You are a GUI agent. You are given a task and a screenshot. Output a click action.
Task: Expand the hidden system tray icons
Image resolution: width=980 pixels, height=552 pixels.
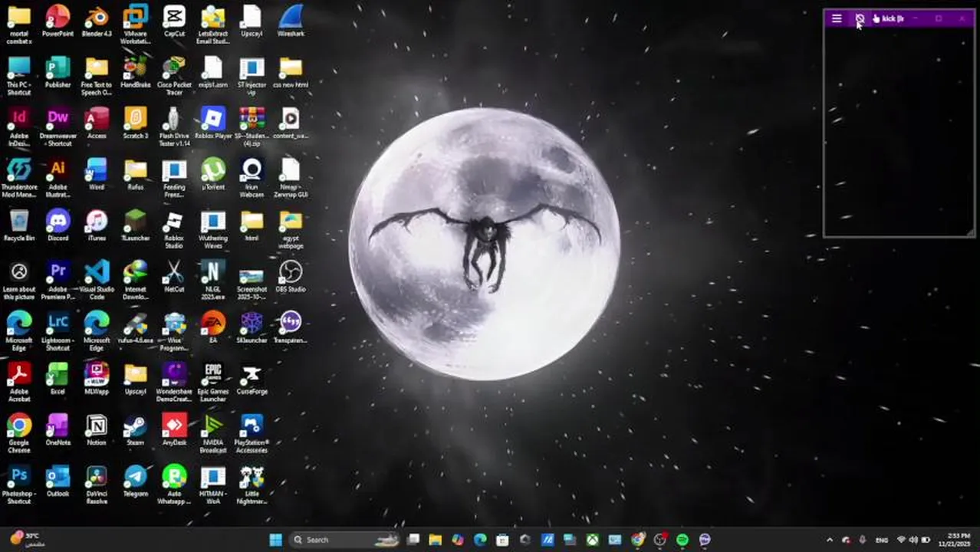829,540
